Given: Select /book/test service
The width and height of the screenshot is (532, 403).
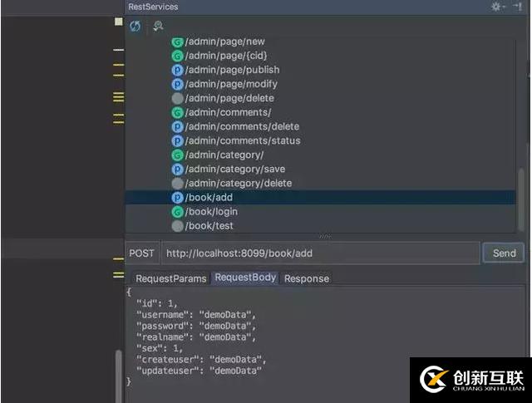Looking at the screenshot, I should point(209,226).
